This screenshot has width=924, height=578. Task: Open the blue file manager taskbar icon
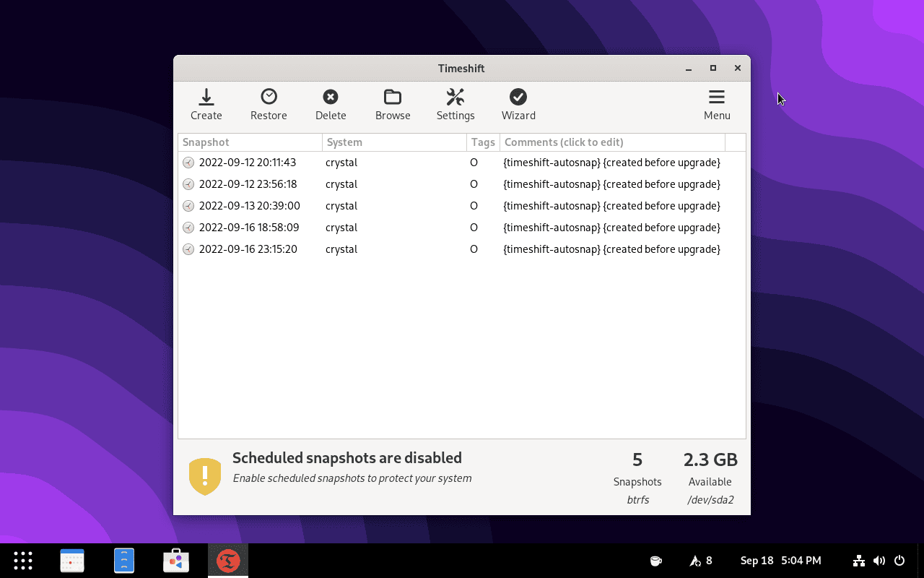click(x=124, y=561)
